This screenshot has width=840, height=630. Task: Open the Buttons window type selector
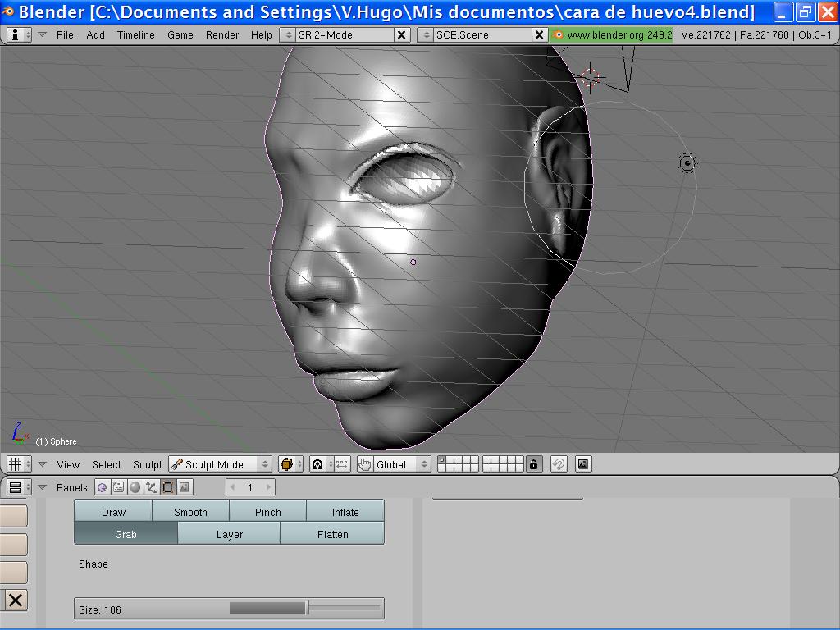point(19,487)
